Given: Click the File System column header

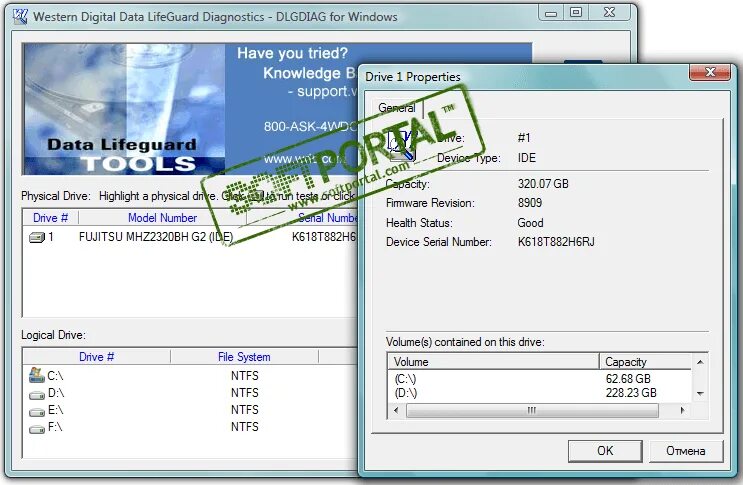Looking at the screenshot, I should coord(244,357).
